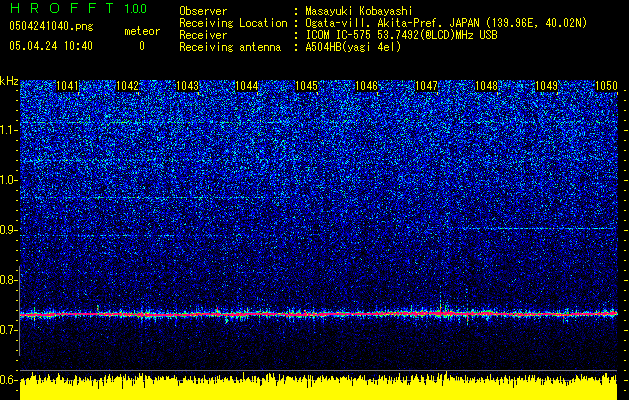629x400 pixels.
Task: Click the Observer label
Action: point(203,11)
